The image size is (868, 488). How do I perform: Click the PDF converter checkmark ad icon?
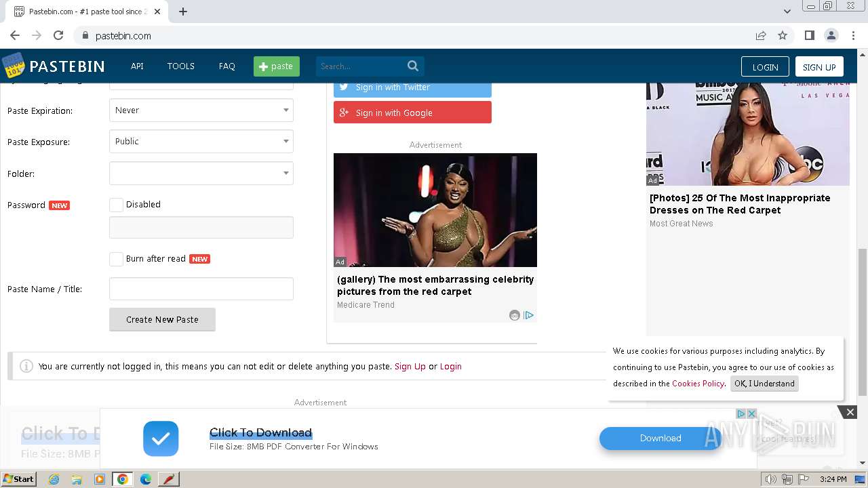(x=161, y=439)
